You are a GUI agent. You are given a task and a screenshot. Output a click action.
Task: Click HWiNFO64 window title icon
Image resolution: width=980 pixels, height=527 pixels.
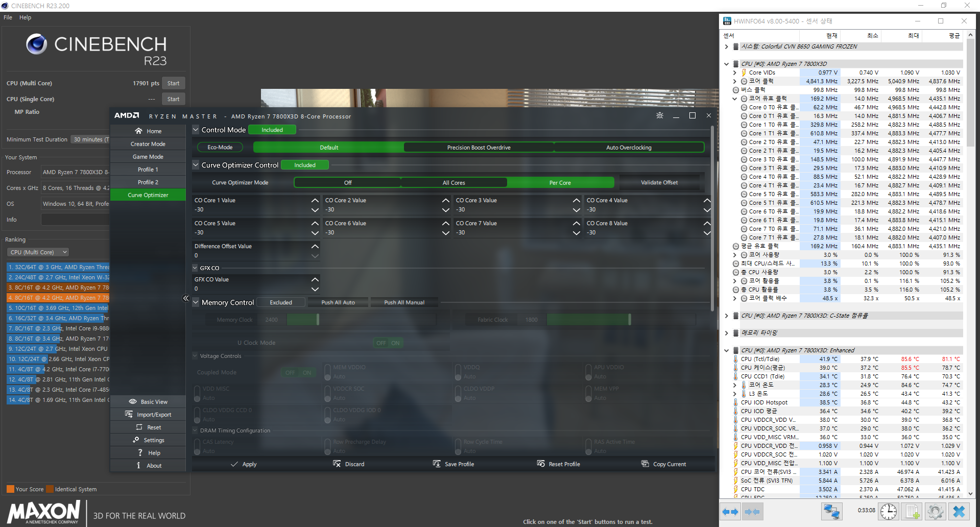727,21
